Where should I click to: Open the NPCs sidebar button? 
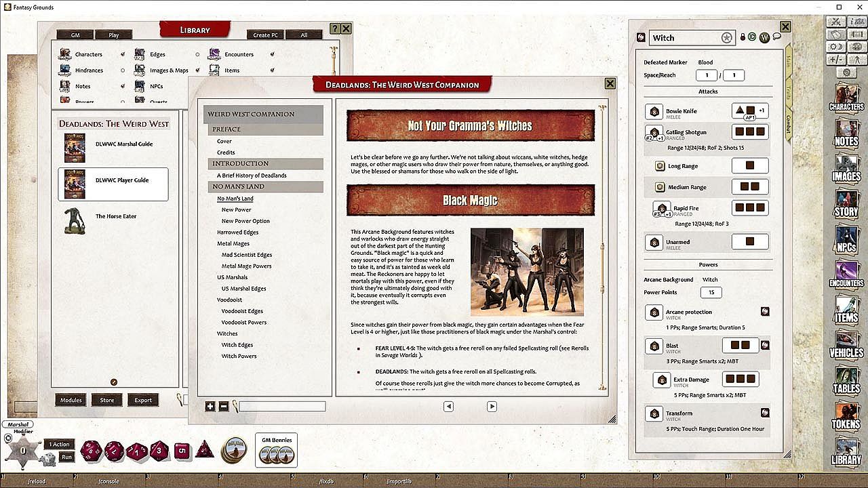click(x=846, y=238)
